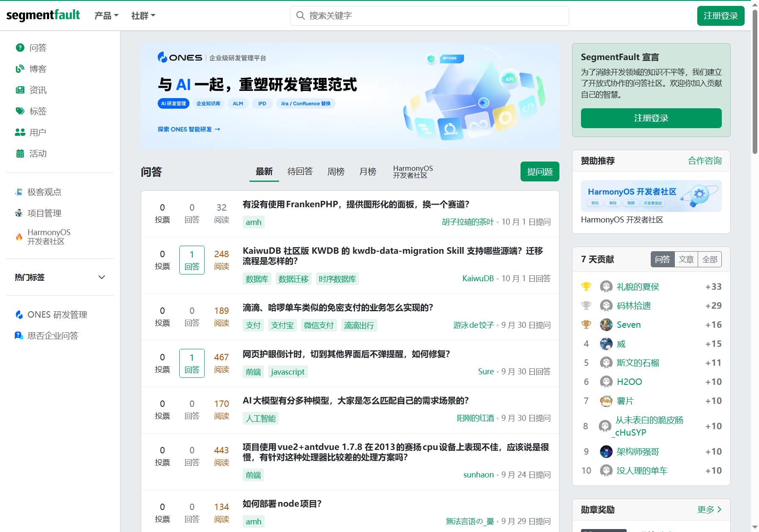The height and width of the screenshot is (532, 759).
Task: Click the 标签 tags icon in sidebar
Action: tap(20, 111)
